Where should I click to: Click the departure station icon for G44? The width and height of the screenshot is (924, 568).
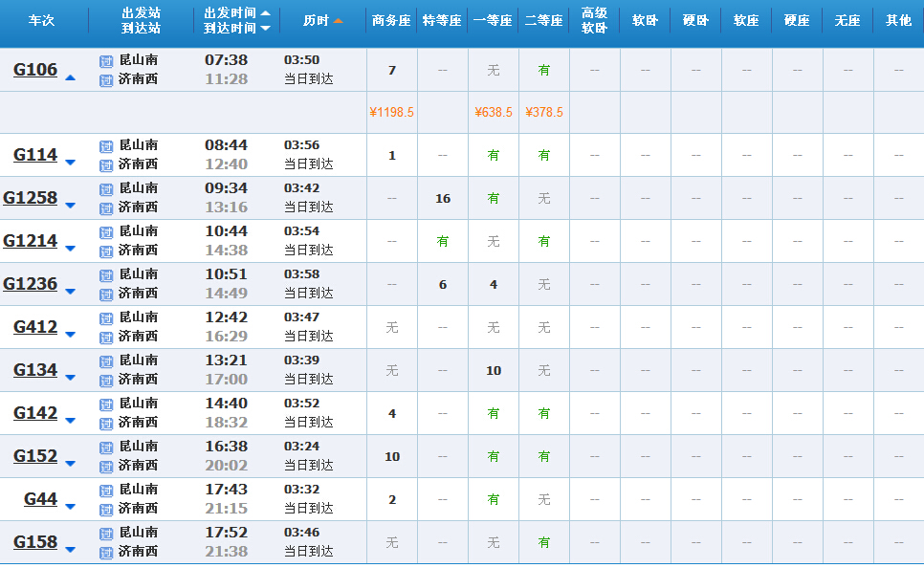click(106, 491)
